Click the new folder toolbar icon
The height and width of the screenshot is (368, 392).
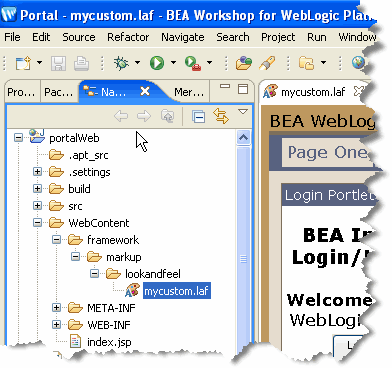[306, 63]
